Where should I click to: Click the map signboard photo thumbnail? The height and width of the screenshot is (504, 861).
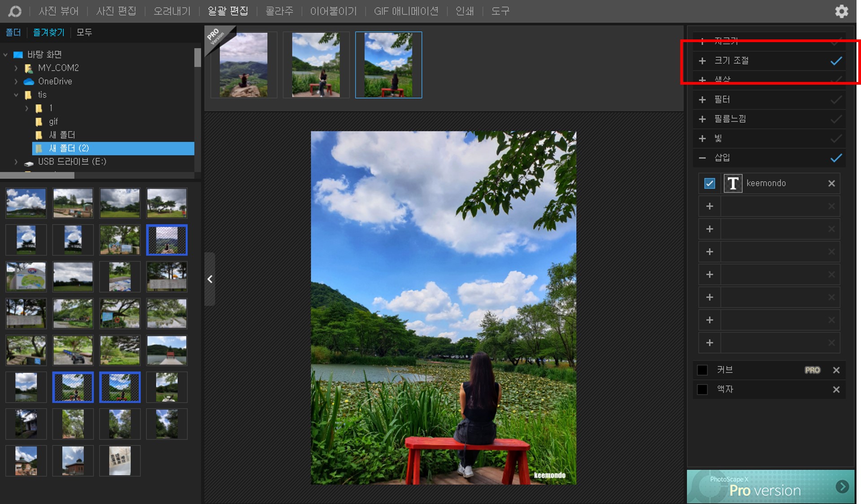click(26, 277)
